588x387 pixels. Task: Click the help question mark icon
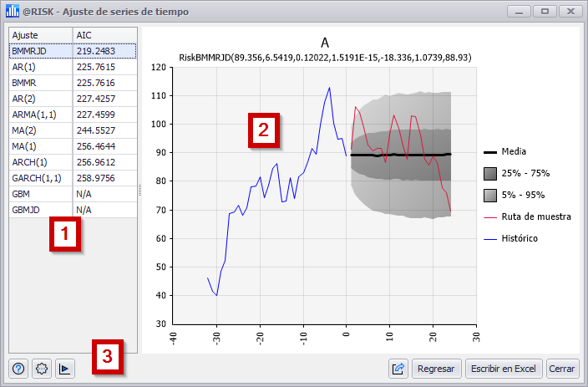[18, 369]
